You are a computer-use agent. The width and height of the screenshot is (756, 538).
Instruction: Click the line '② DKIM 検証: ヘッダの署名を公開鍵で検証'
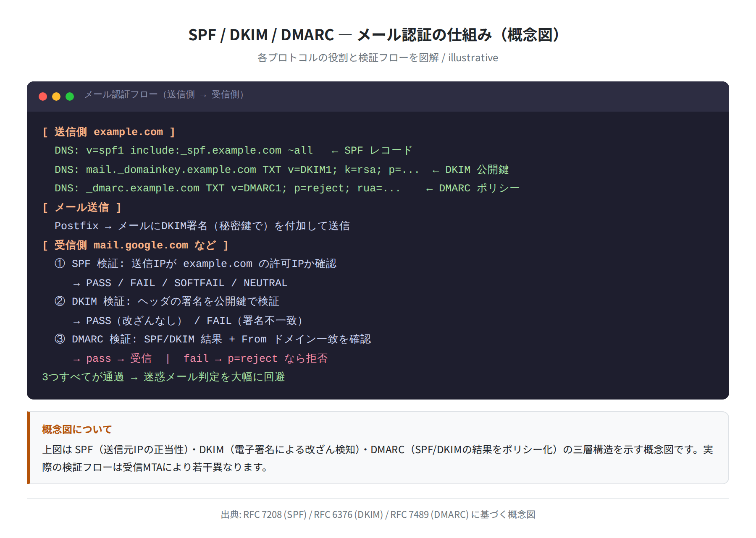tap(167, 301)
